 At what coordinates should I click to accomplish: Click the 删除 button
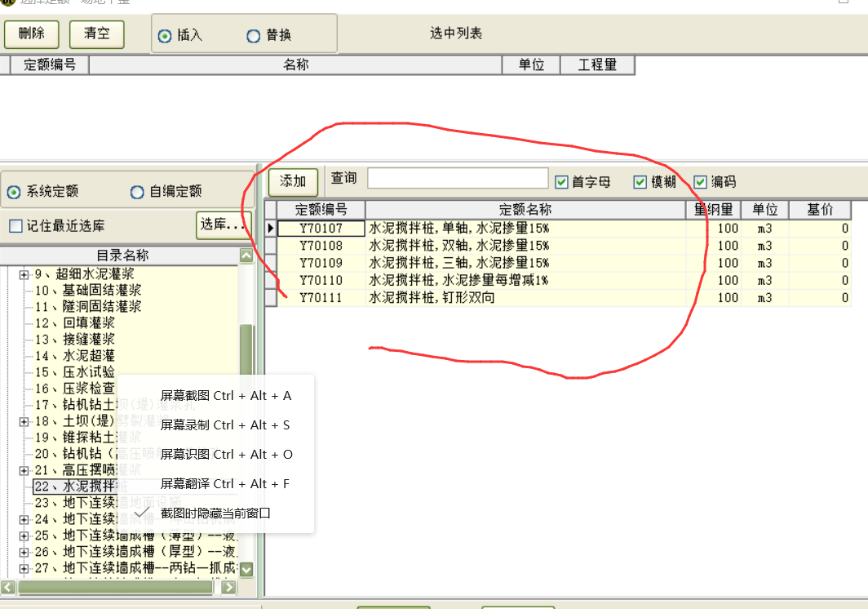click(31, 34)
